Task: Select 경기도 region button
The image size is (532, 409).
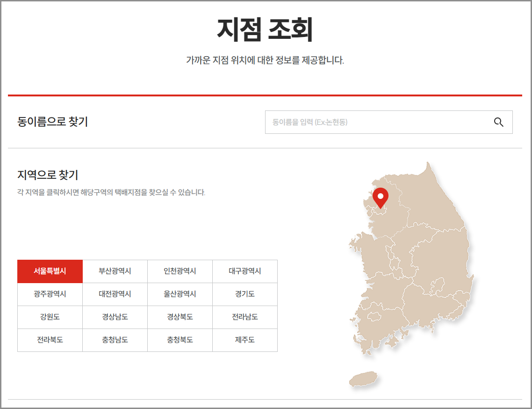Action: pyautogui.click(x=244, y=294)
